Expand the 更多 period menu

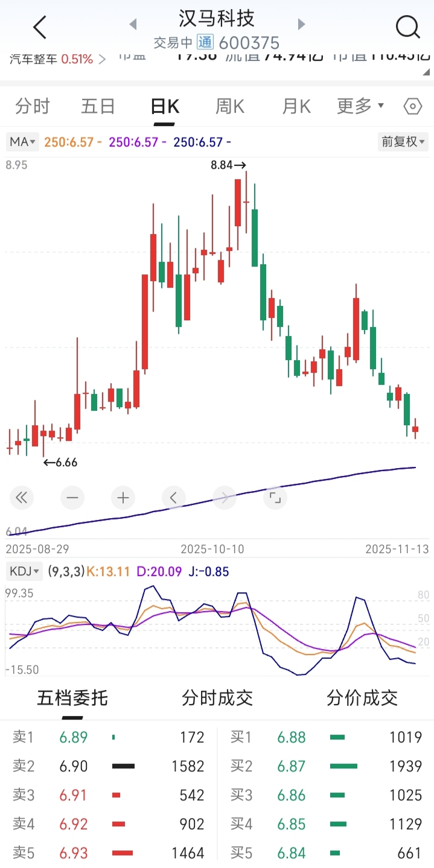360,106
